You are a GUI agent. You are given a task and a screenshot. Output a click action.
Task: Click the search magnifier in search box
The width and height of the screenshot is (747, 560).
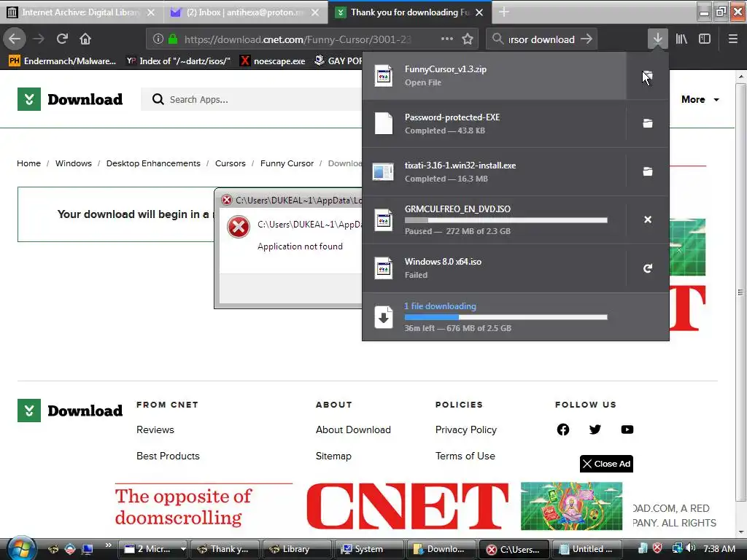click(x=498, y=39)
